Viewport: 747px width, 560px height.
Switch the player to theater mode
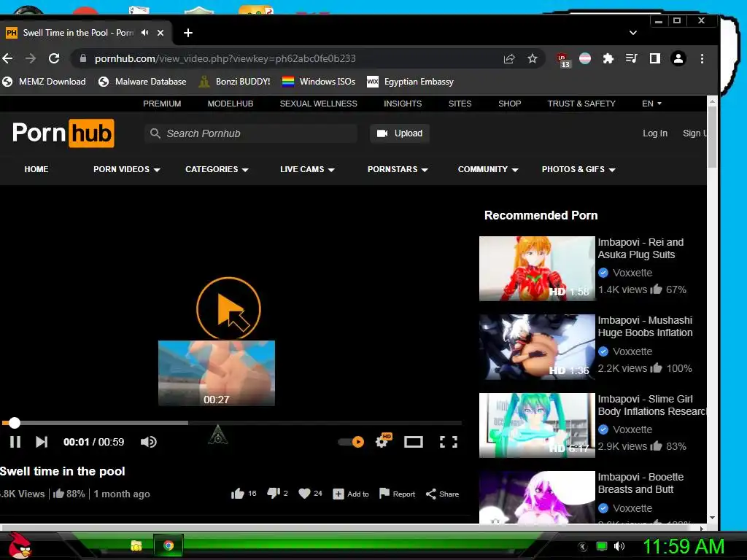(x=413, y=442)
